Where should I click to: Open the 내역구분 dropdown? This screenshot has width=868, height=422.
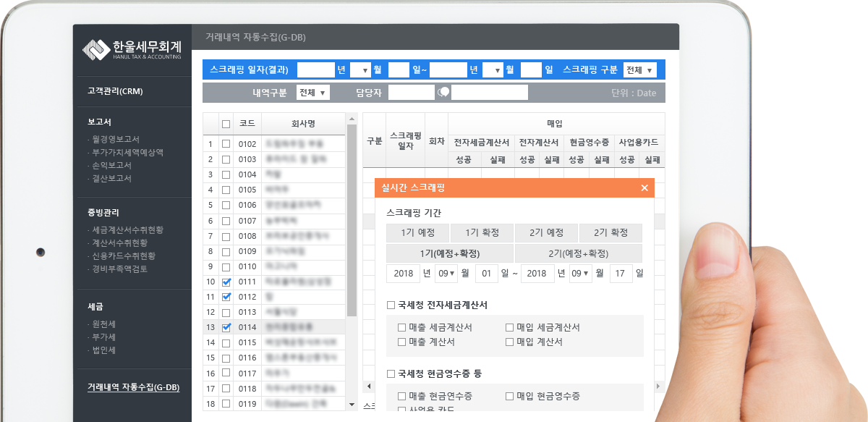[313, 93]
